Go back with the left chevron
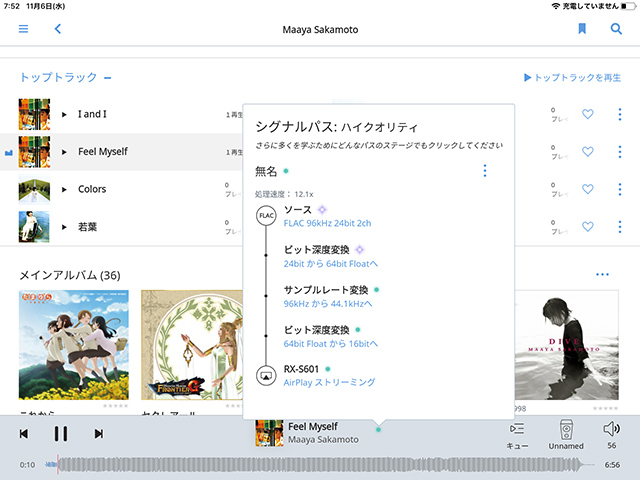The width and height of the screenshot is (640, 480). (58, 29)
